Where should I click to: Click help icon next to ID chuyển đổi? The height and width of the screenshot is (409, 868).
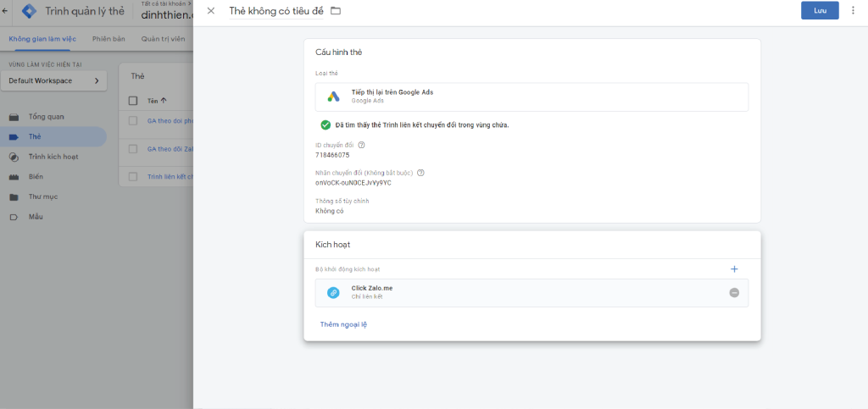click(x=362, y=145)
